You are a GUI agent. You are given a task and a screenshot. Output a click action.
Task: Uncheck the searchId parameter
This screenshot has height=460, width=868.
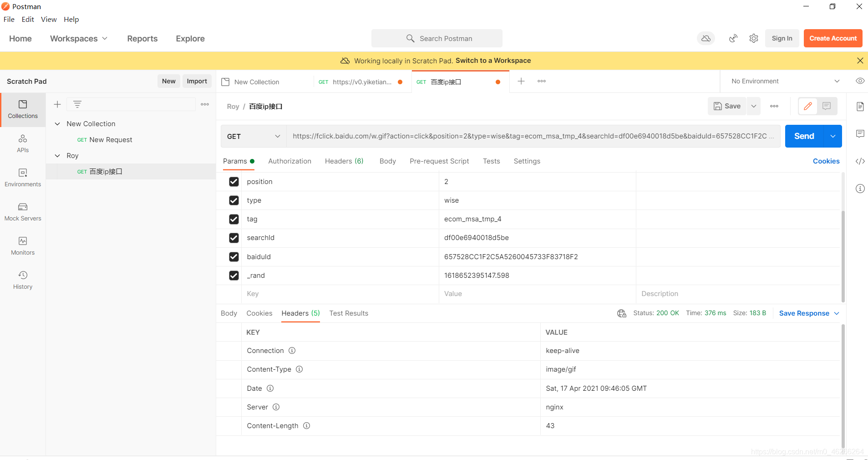tap(234, 238)
